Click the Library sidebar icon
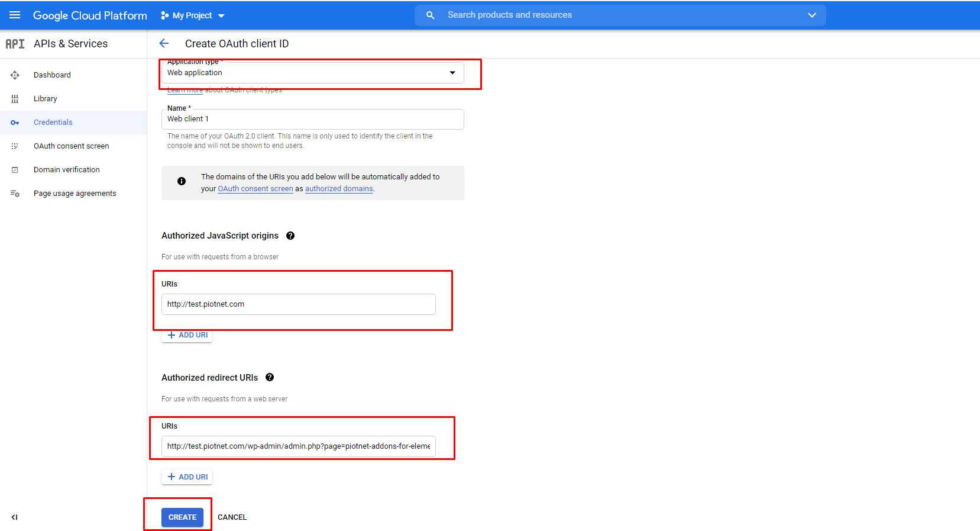 tap(15, 99)
